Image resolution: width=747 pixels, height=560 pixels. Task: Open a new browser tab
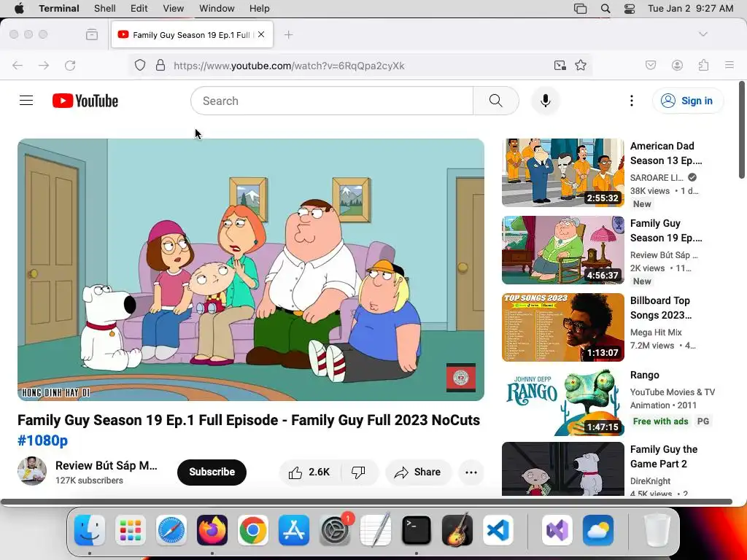pyautogui.click(x=288, y=35)
